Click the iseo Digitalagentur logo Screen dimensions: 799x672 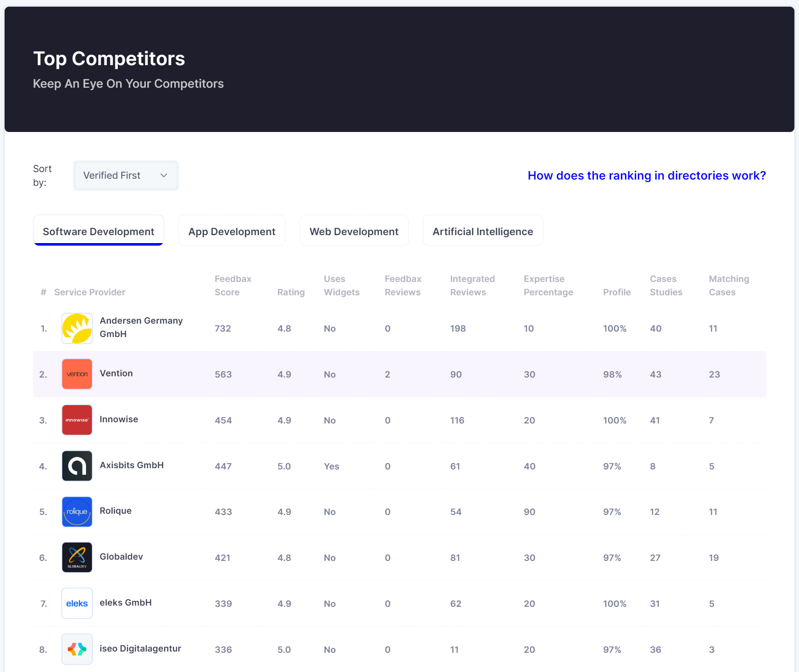tap(77, 649)
